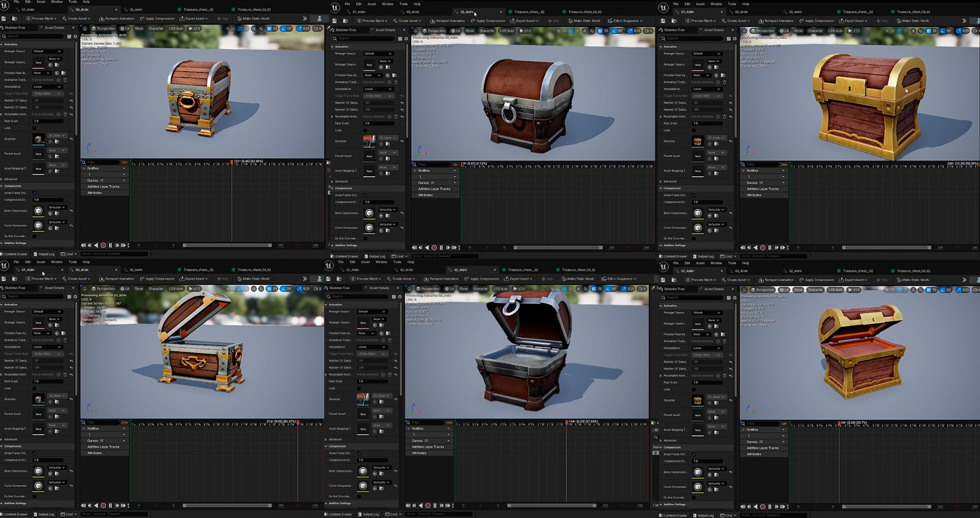Open Preview Mesh dropdown in top-right window
Image resolution: width=980 pixels, height=518 pixels.
click(701, 21)
